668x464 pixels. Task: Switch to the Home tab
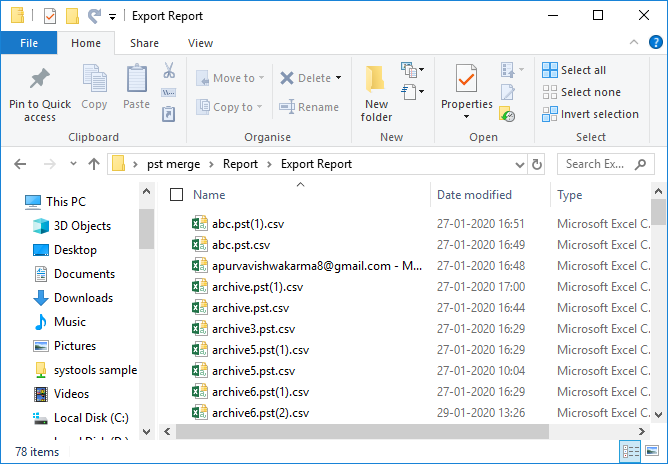86,43
